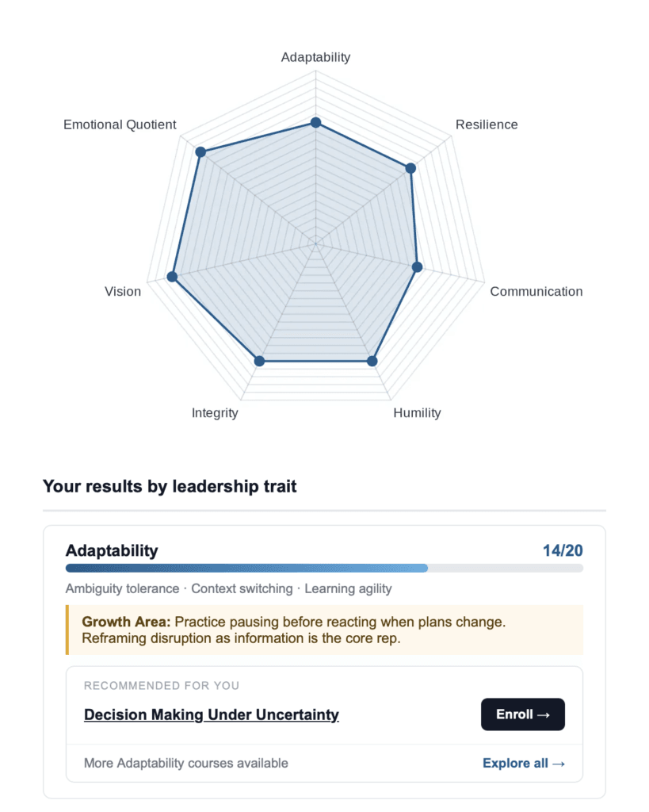Select the Humility label below the chart
The width and height of the screenshot is (649, 812).
tap(417, 412)
